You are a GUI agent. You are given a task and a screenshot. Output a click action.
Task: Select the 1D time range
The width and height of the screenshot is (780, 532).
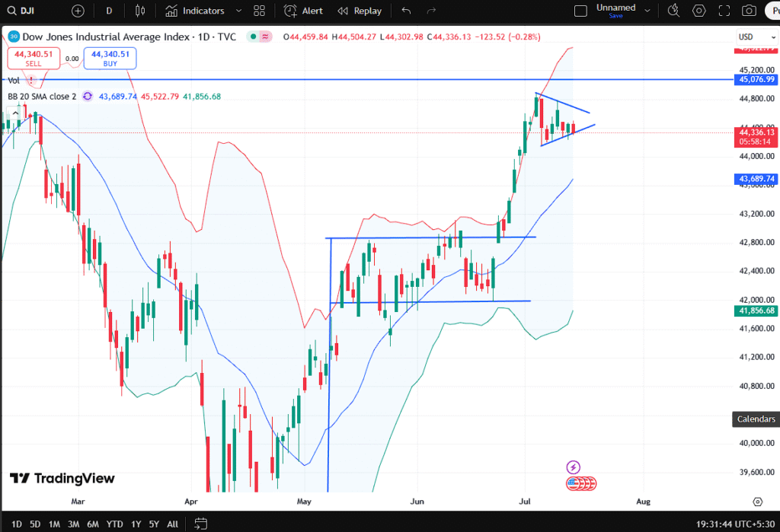[17, 524]
